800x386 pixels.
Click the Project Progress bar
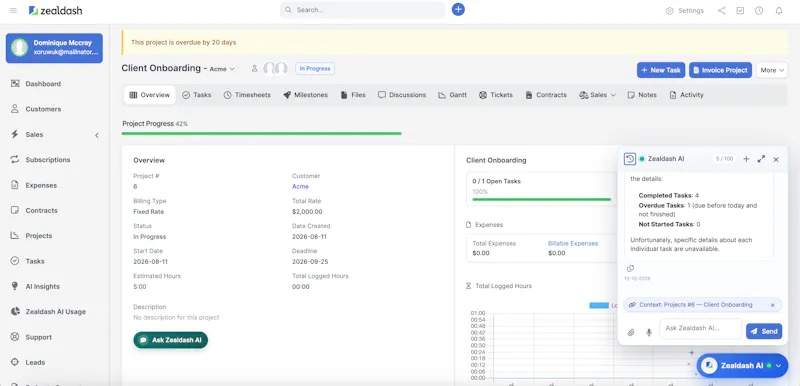tap(261, 134)
